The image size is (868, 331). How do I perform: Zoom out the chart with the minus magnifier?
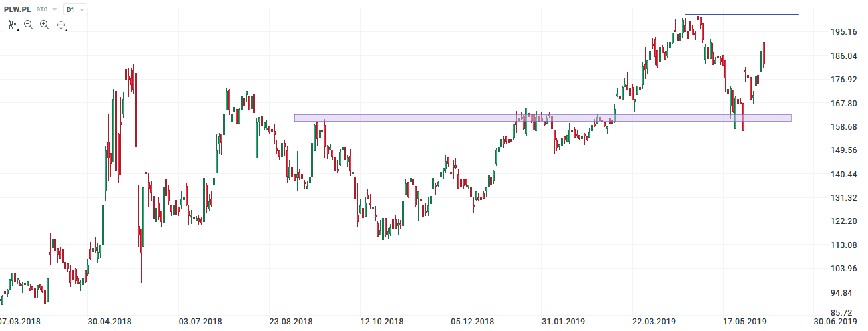coord(29,25)
